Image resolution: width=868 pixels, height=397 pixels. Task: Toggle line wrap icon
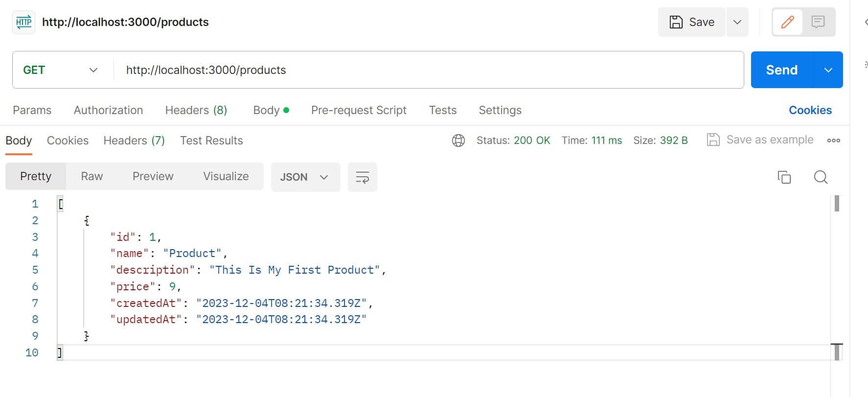[x=362, y=177]
